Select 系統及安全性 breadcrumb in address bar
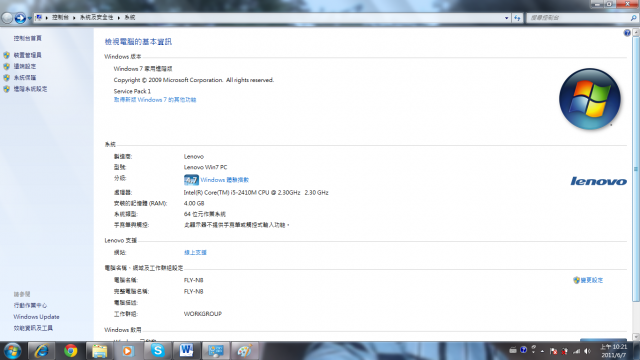Viewport: 640px width, 360px height. (96, 18)
